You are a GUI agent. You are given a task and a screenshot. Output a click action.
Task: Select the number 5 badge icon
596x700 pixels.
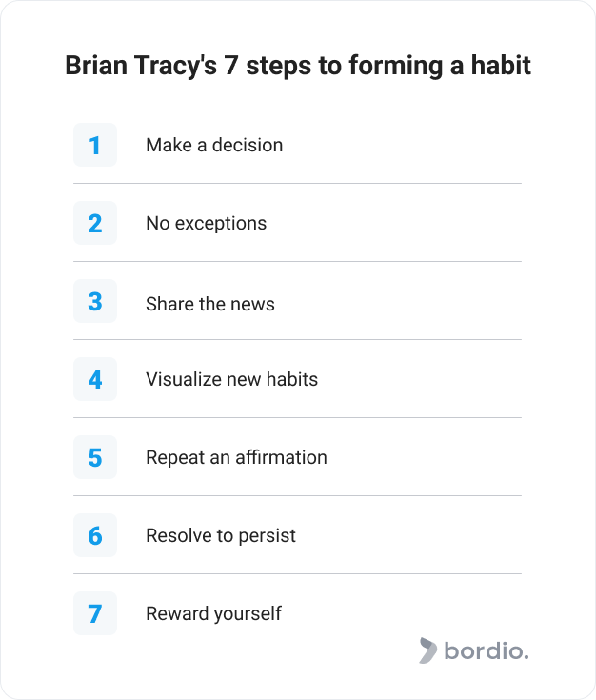pos(95,457)
